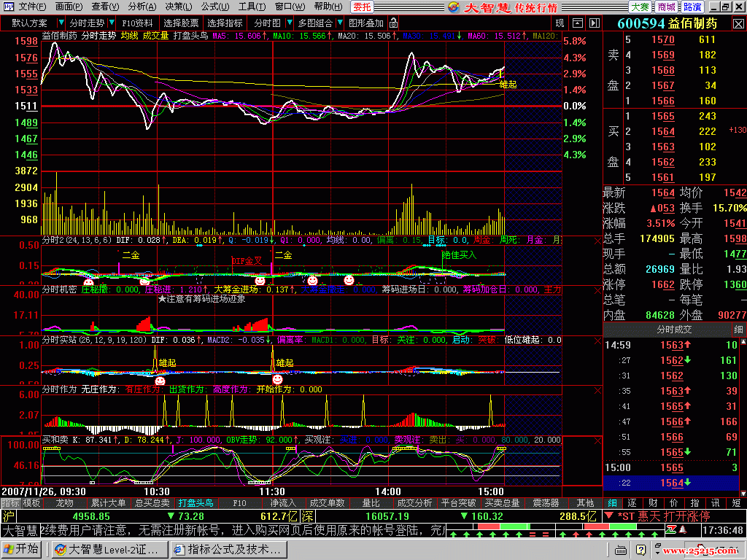Expand the 分时走势 dropdown arrow
Image resolution: width=747 pixels, height=560 pixels.
pyautogui.click(x=111, y=23)
